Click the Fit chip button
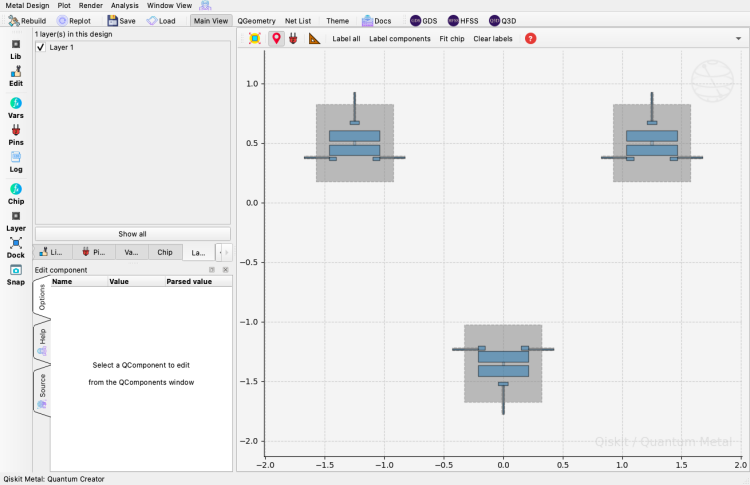 tap(452, 39)
